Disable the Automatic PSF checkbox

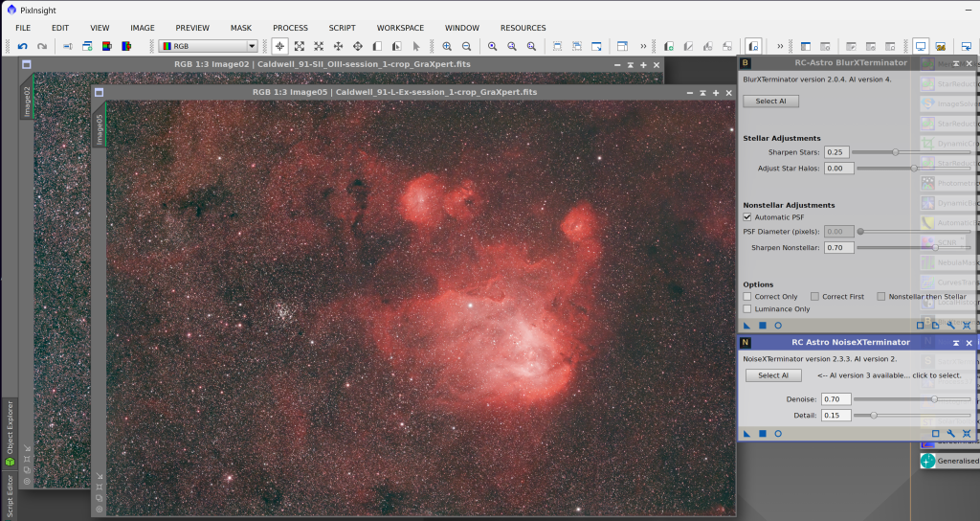point(747,217)
